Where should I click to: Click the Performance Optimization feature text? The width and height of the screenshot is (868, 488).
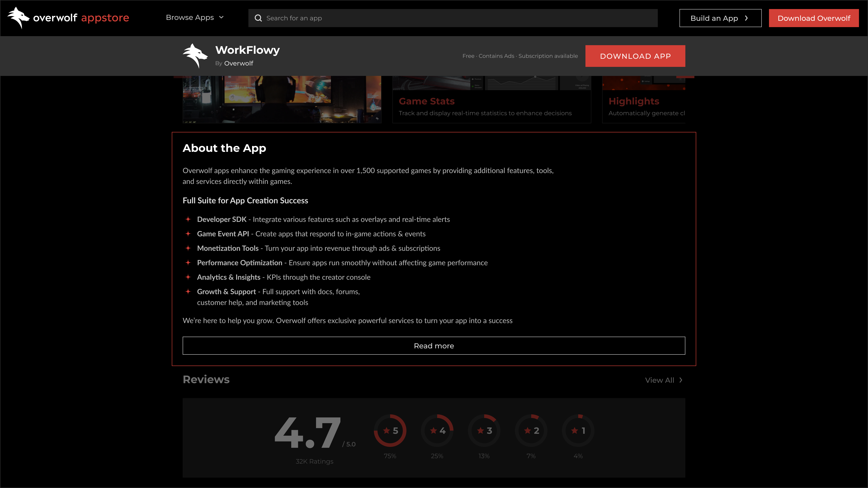coord(342,263)
